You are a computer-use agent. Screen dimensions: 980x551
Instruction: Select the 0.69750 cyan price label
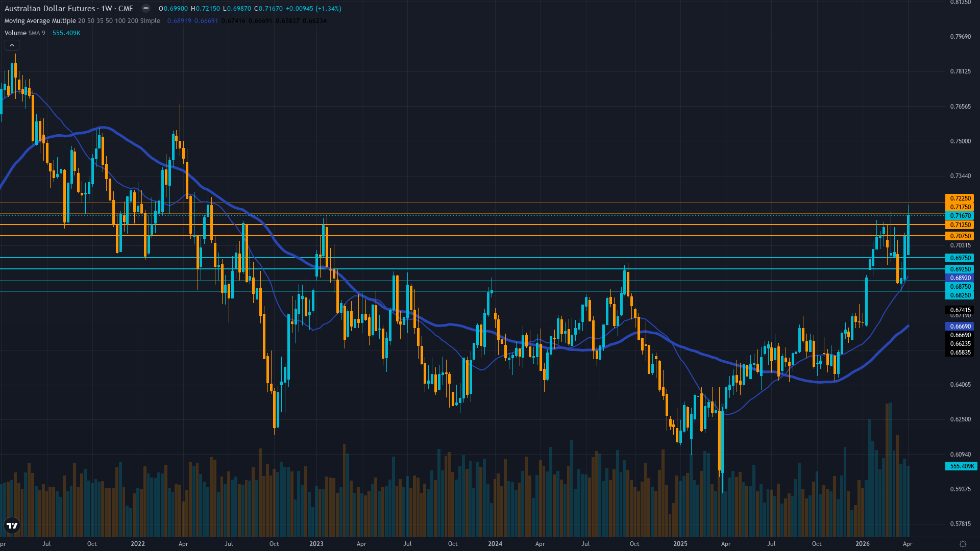point(960,258)
